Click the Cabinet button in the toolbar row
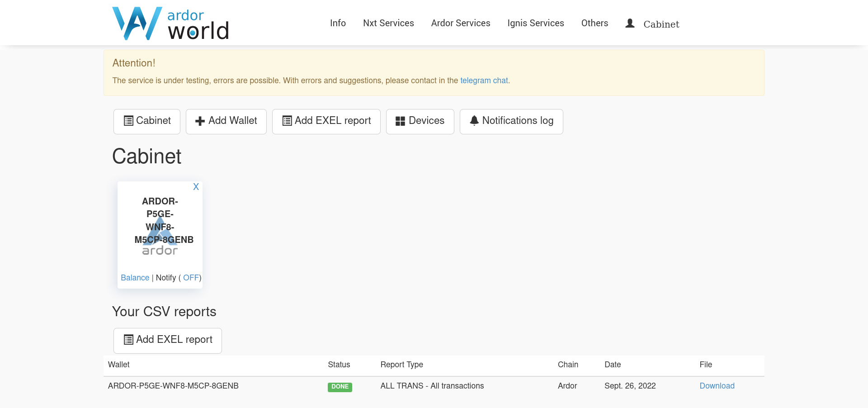 147,122
